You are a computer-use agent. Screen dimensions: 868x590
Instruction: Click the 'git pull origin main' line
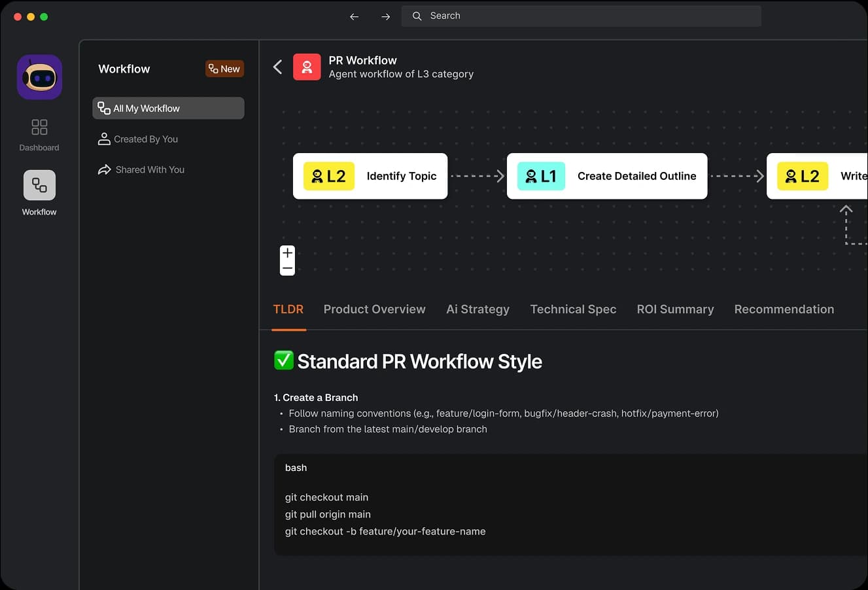pos(328,514)
